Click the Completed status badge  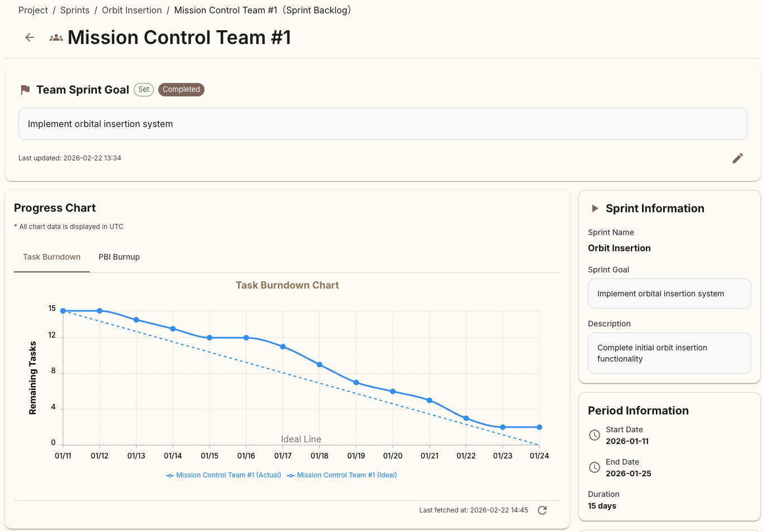[x=181, y=89]
